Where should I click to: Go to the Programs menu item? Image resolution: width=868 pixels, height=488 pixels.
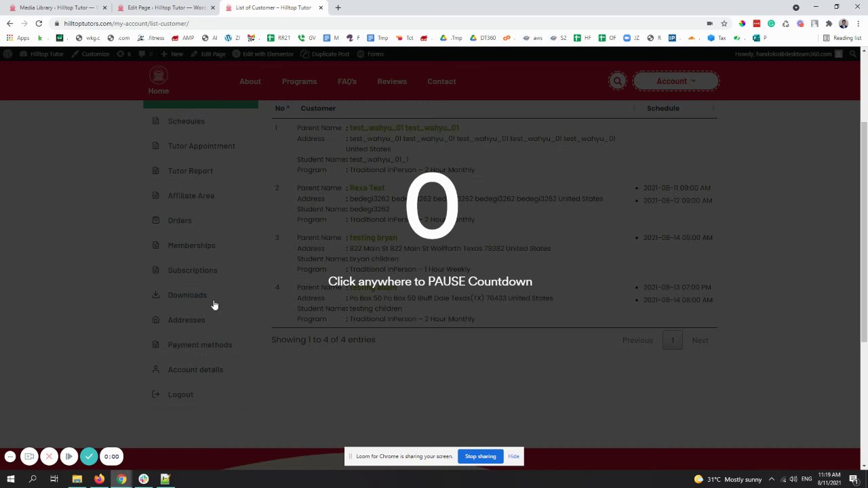[299, 81]
